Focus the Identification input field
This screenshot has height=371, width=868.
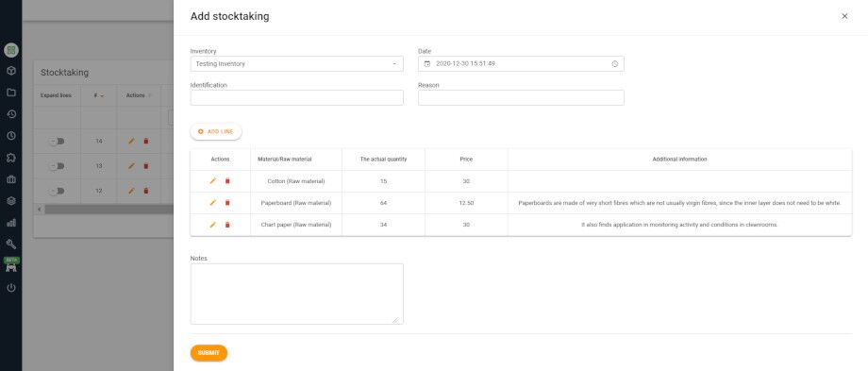point(296,97)
